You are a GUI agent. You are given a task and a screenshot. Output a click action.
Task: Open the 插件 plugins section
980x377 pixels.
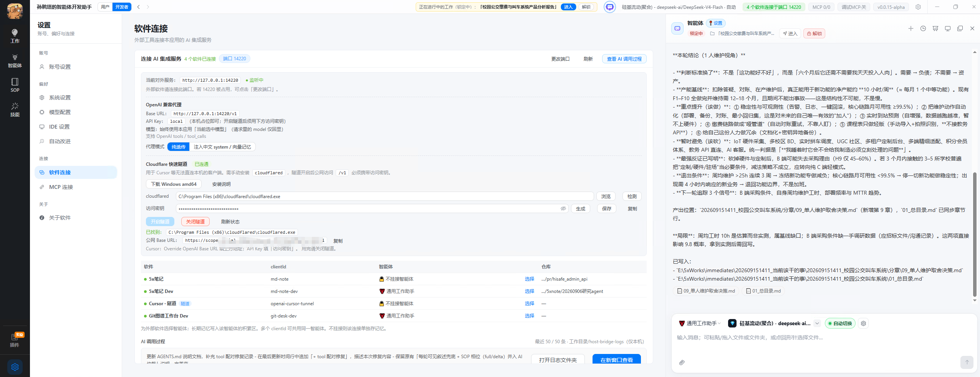pyautogui.click(x=15, y=340)
